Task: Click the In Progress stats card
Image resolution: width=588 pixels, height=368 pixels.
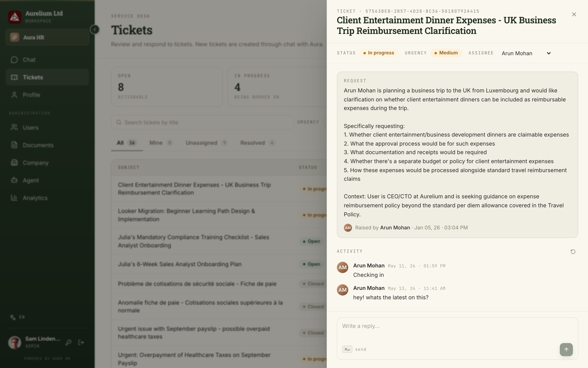Action: click(277, 87)
